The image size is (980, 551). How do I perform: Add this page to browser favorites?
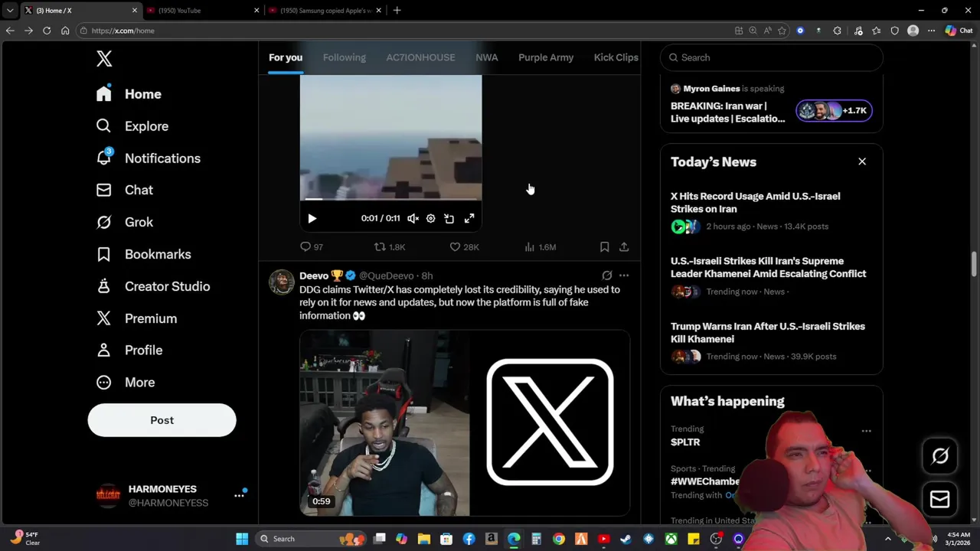click(782, 31)
